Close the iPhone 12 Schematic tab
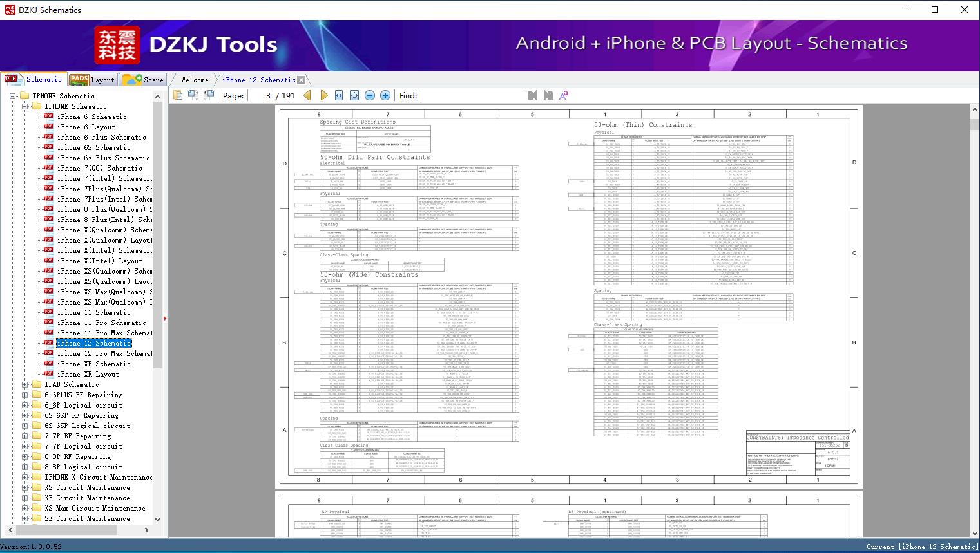The image size is (980, 553). coord(301,80)
